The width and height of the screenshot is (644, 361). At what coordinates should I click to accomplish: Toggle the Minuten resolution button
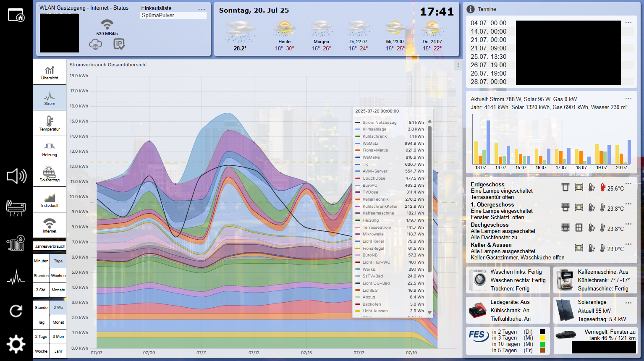(41, 261)
